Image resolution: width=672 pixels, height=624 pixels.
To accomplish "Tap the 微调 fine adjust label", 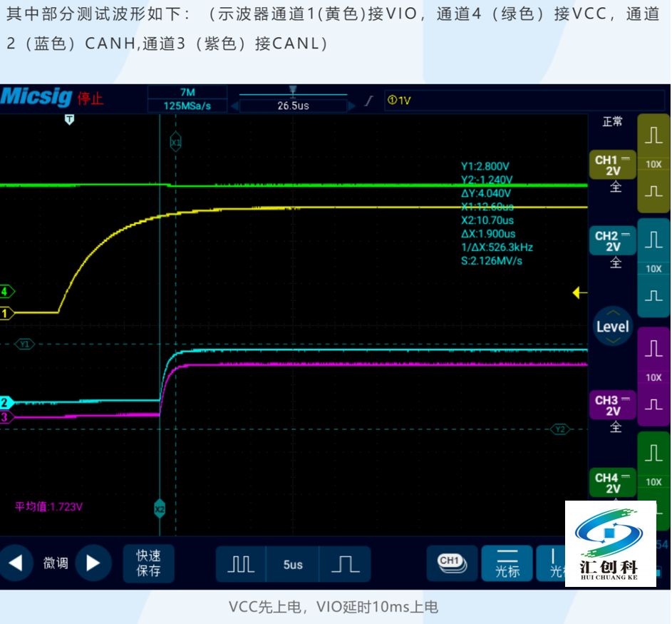I will tap(56, 563).
